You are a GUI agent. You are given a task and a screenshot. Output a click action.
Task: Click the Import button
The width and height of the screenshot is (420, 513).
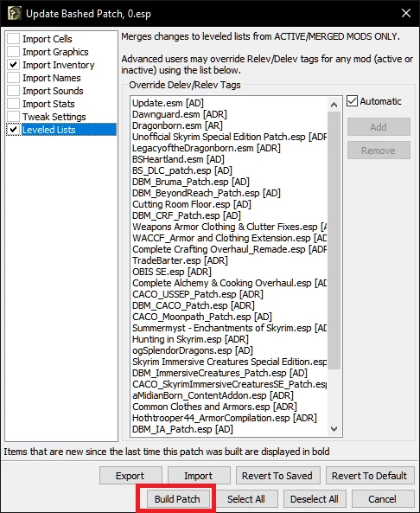coord(199,476)
